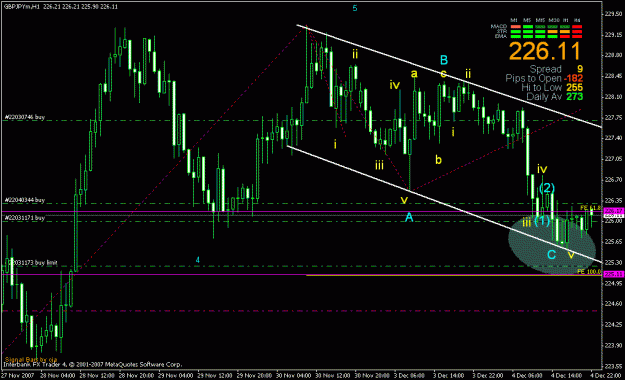The image size is (625, 380).
Task: Select the 224.60 price axis label
Action: tap(614, 304)
